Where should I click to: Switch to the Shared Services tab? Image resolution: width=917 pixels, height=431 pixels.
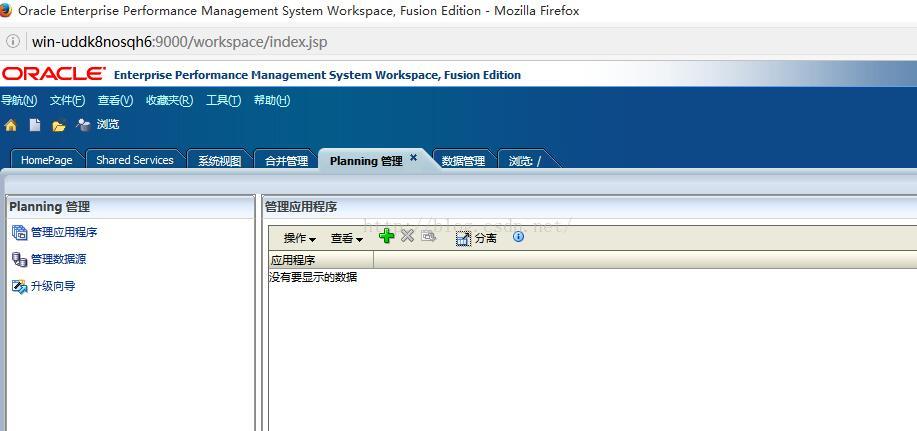click(135, 160)
